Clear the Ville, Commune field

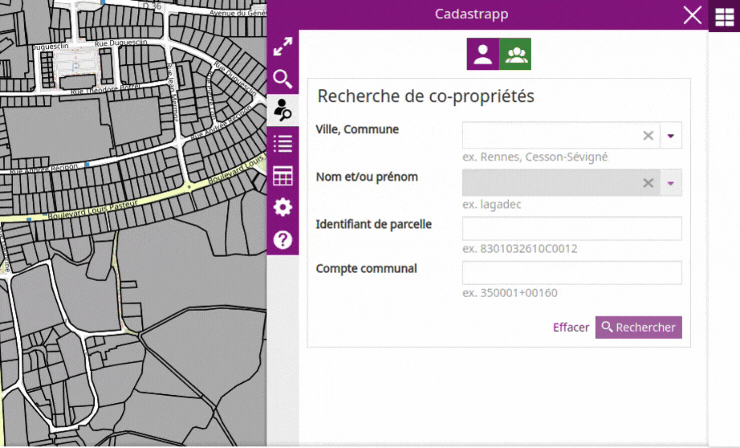(x=648, y=136)
